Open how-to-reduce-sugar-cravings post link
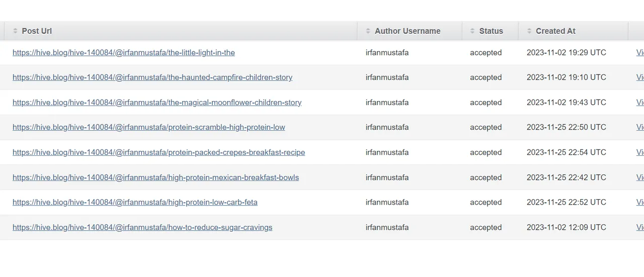 point(142,227)
